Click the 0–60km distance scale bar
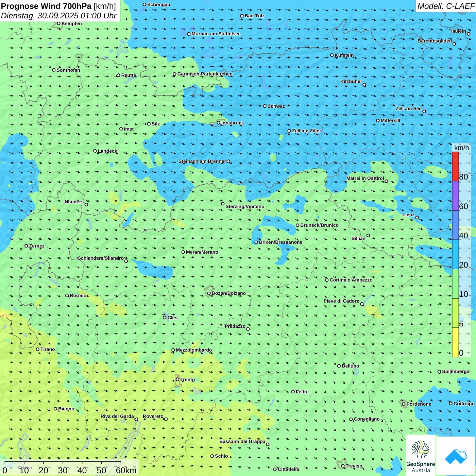This screenshot has height=476, width=476. pos(69,468)
